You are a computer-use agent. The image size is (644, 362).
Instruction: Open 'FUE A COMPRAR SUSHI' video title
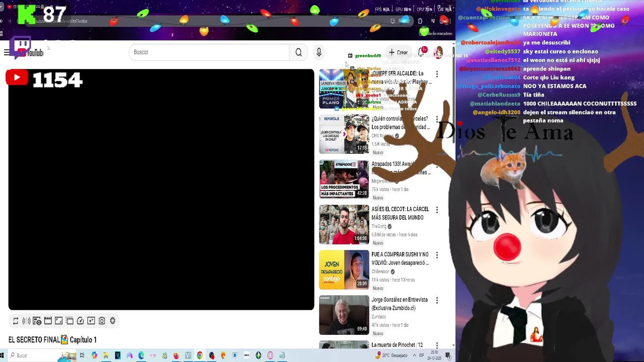[x=400, y=258]
